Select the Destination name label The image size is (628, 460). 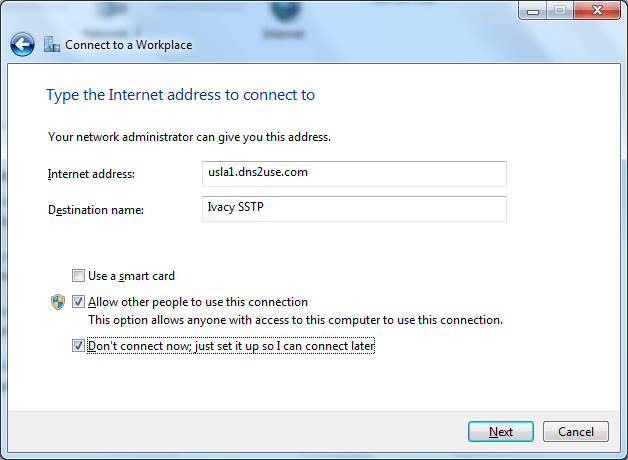point(96,210)
